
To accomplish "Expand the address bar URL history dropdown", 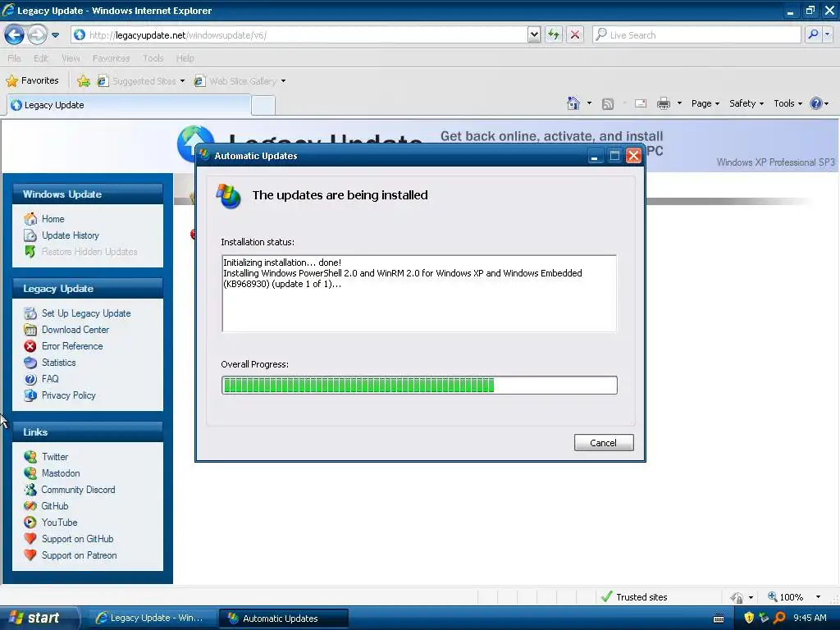I will 533,35.
